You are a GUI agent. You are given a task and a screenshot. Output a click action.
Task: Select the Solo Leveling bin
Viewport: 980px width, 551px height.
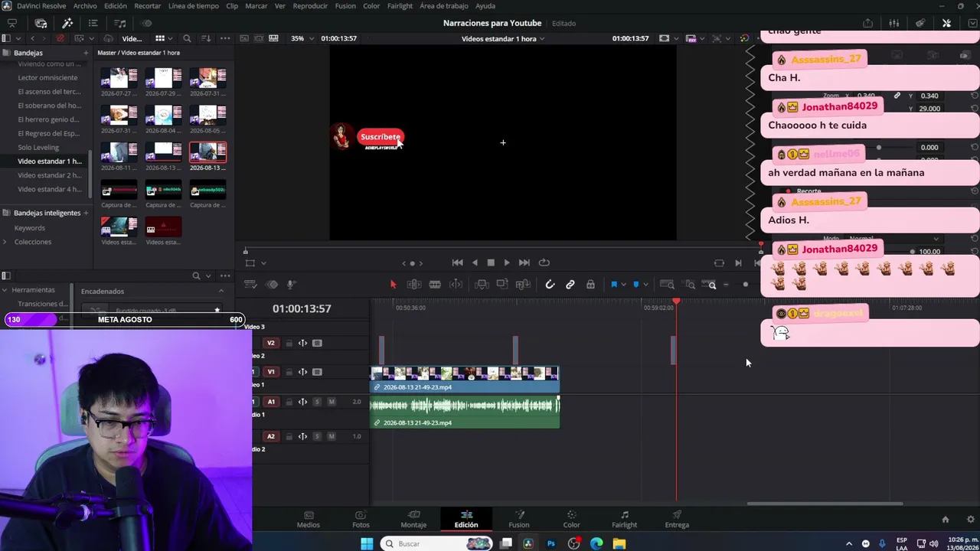coord(38,147)
